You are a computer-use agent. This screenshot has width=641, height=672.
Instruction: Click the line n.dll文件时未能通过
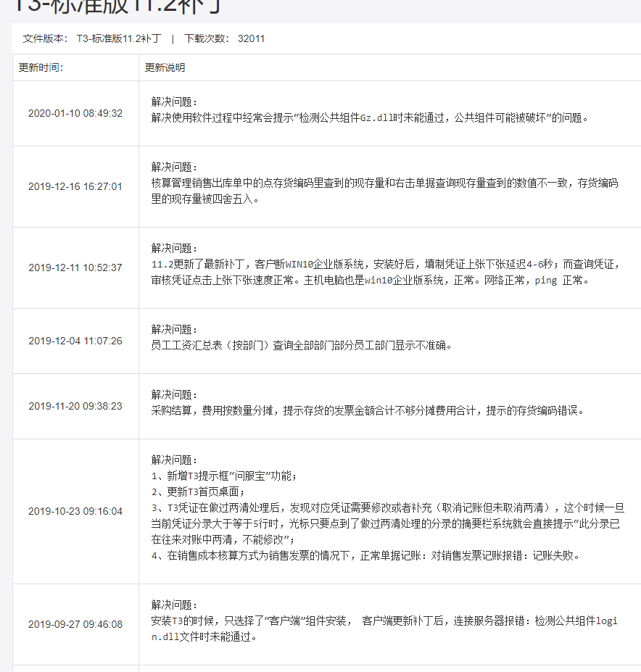coord(204,636)
